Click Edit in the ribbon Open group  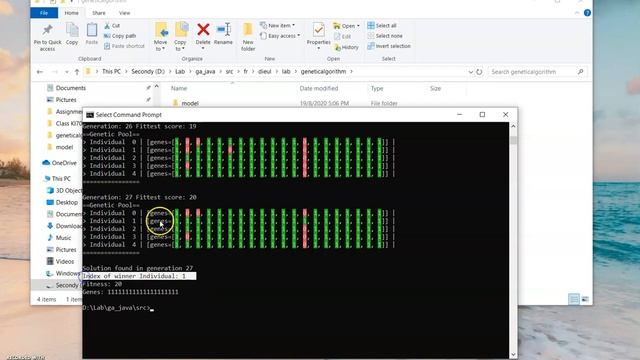coord(342,36)
